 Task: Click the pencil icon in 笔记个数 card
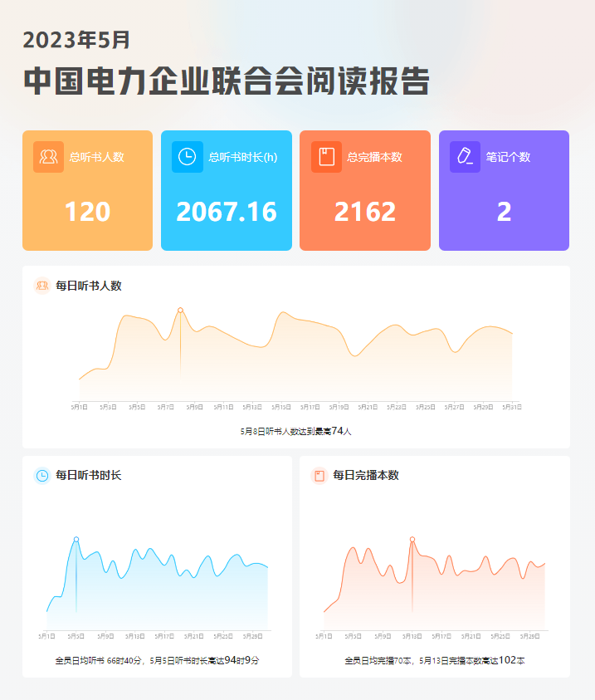pyautogui.click(x=466, y=157)
